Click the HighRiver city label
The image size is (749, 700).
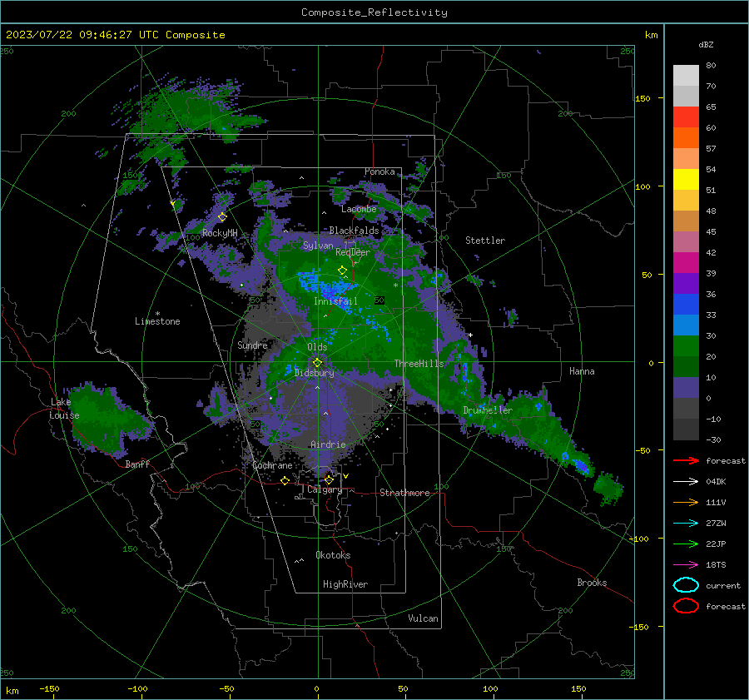coord(345,584)
